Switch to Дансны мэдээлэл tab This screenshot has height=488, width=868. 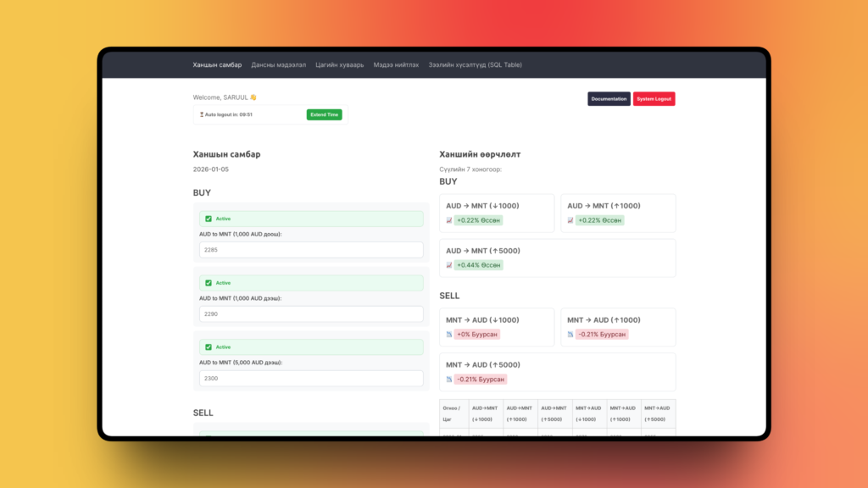279,65
